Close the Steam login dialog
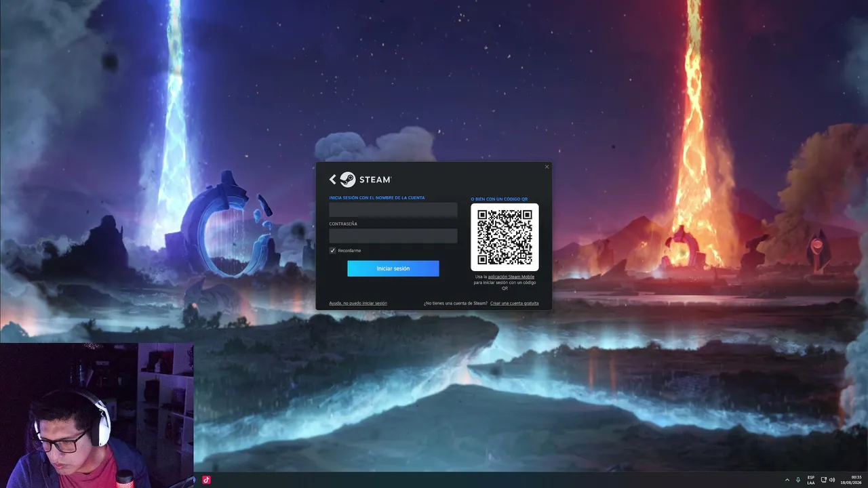Image resolution: width=868 pixels, height=488 pixels. pyautogui.click(x=547, y=167)
